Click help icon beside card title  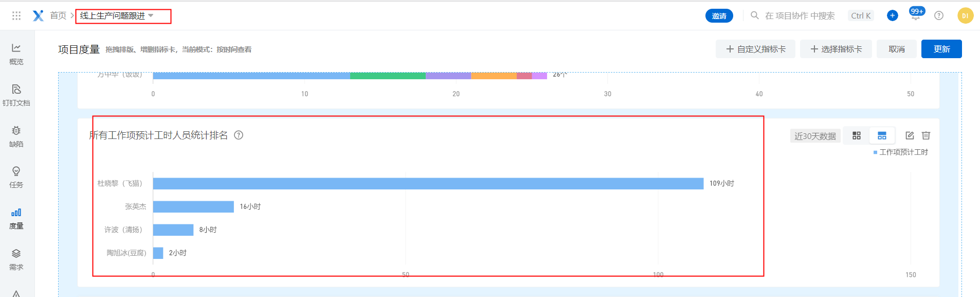pyautogui.click(x=239, y=135)
